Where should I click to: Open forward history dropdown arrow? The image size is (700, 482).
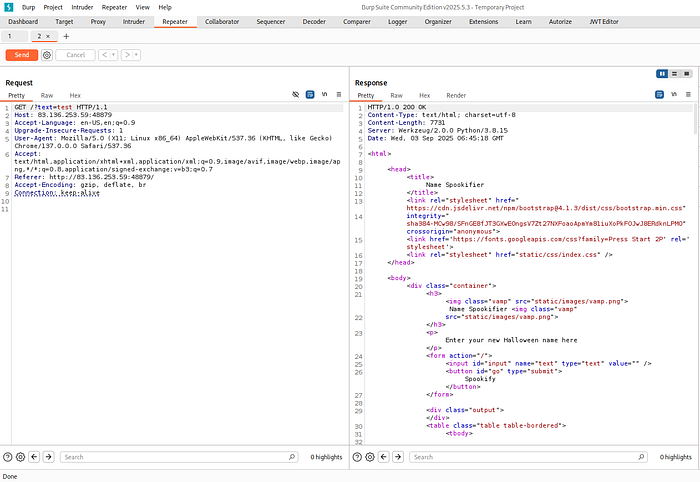pos(137,55)
